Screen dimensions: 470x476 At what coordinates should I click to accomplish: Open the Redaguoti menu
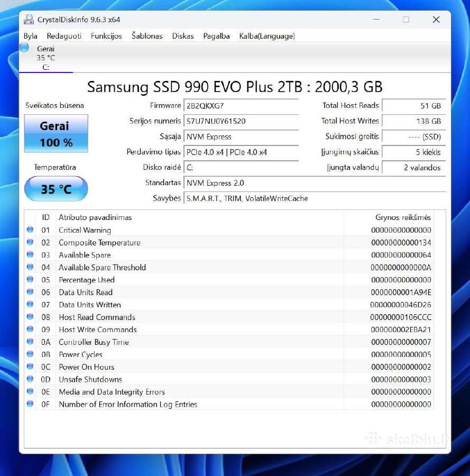64,36
